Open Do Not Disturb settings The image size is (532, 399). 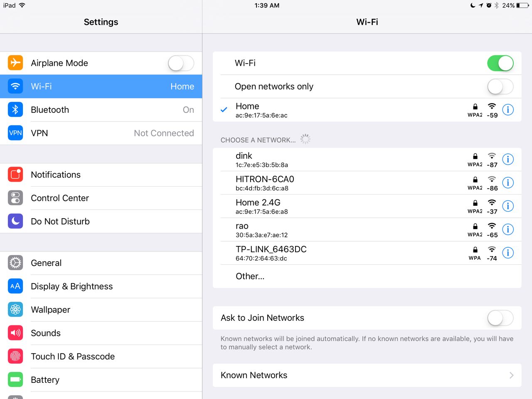[x=101, y=221]
